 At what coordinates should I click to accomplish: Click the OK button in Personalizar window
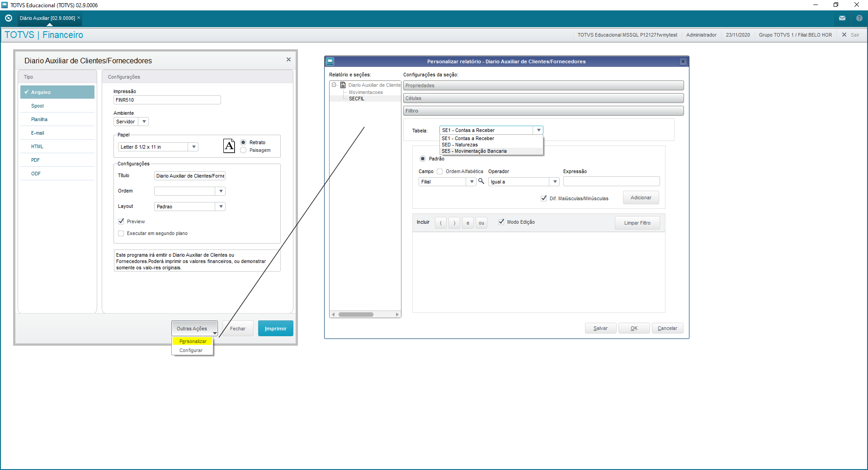click(x=634, y=328)
